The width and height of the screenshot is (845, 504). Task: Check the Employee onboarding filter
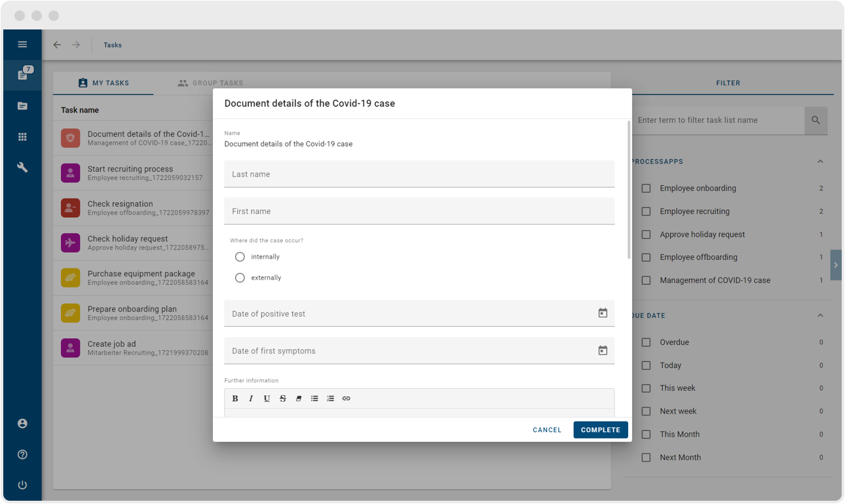pyautogui.click(x=646, y=188)
